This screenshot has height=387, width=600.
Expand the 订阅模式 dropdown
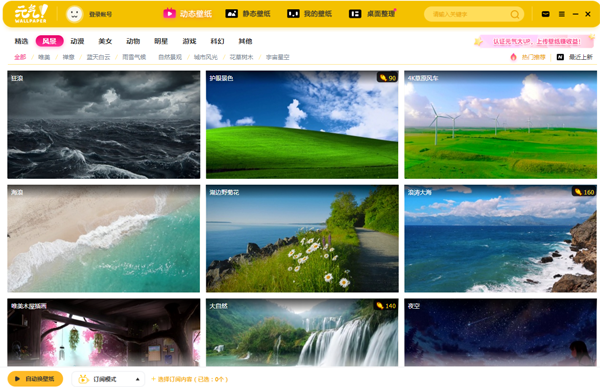pos(108,379)
